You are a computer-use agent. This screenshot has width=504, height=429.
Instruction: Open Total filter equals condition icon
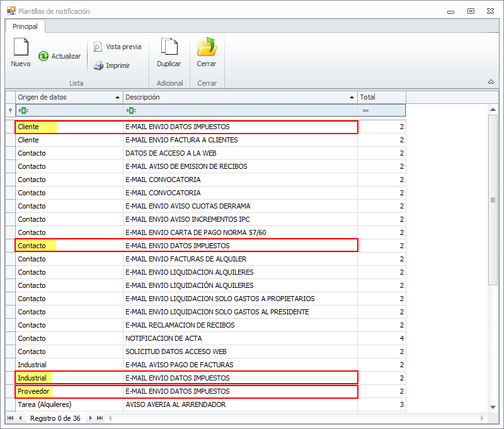366,110
